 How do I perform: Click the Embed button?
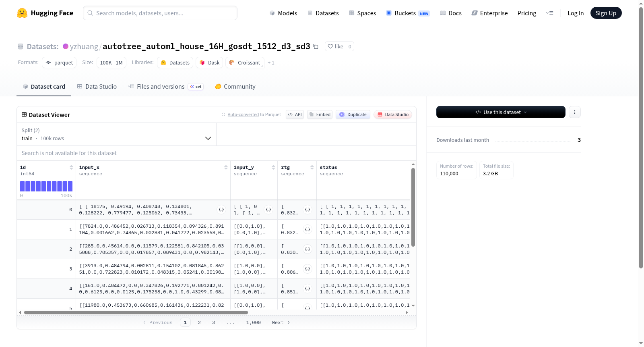(320, 114)
